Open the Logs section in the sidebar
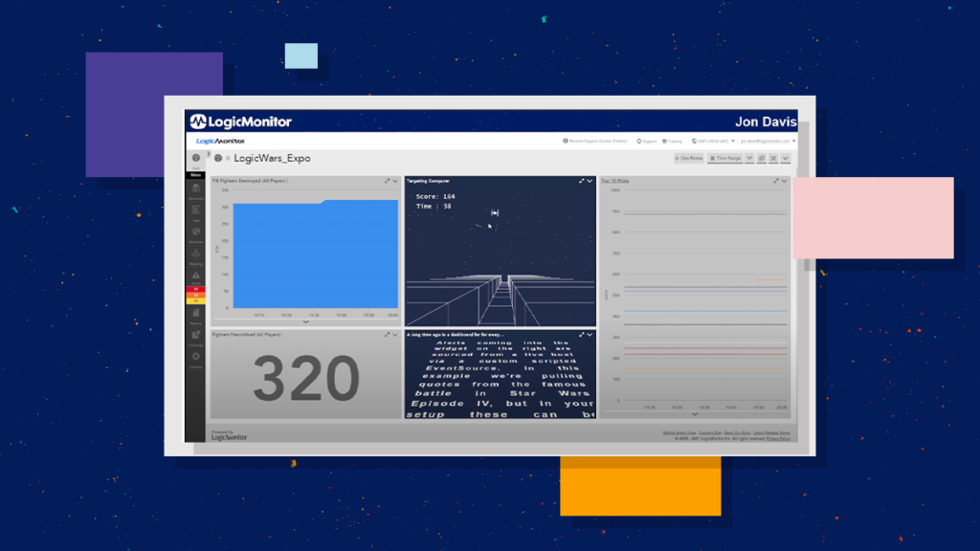Image resolution: width=980 pixels, height=551 pixels. coord(195,212)
